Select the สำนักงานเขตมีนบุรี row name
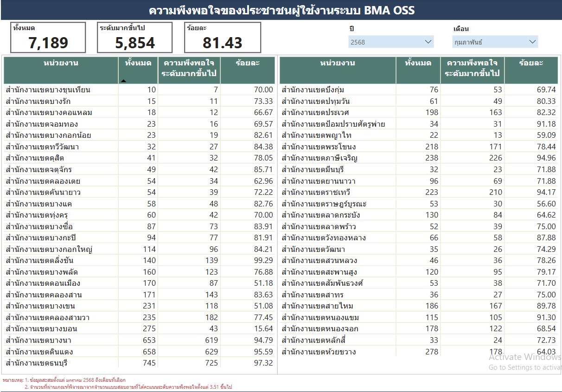Viewport: 562px width, 392px height. click(313, 169)
